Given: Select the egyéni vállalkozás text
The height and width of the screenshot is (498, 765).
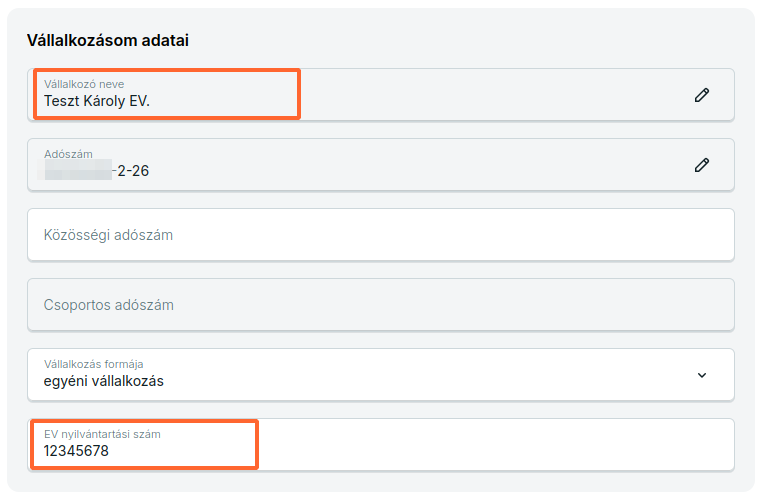Looking at the screenshot, I should coord(103,381).
